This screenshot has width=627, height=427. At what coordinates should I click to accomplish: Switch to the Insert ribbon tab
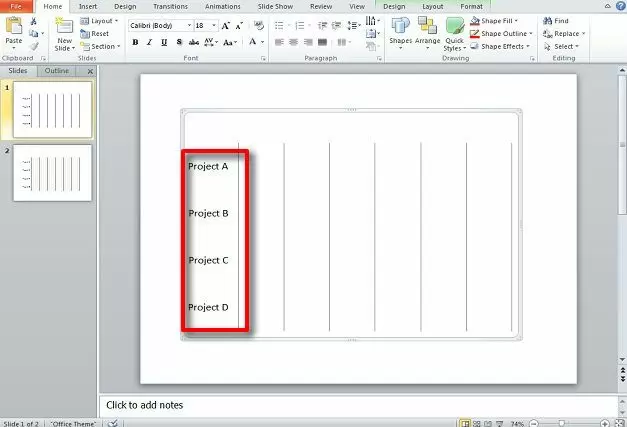pos(88,6)
